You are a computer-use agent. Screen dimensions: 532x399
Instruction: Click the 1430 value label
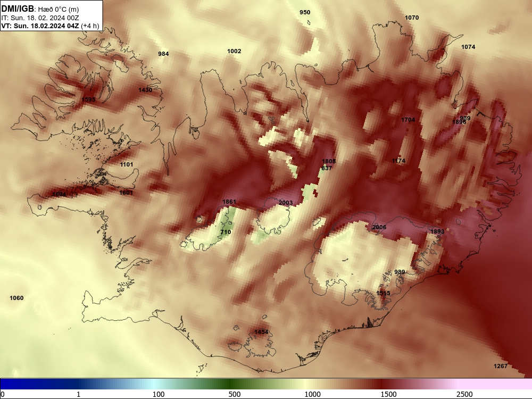145,90
